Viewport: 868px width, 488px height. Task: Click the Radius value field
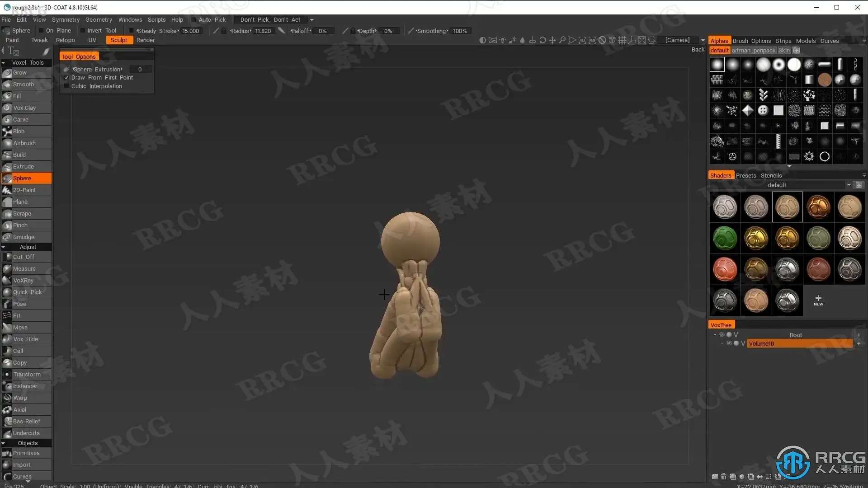click(263, 31)
